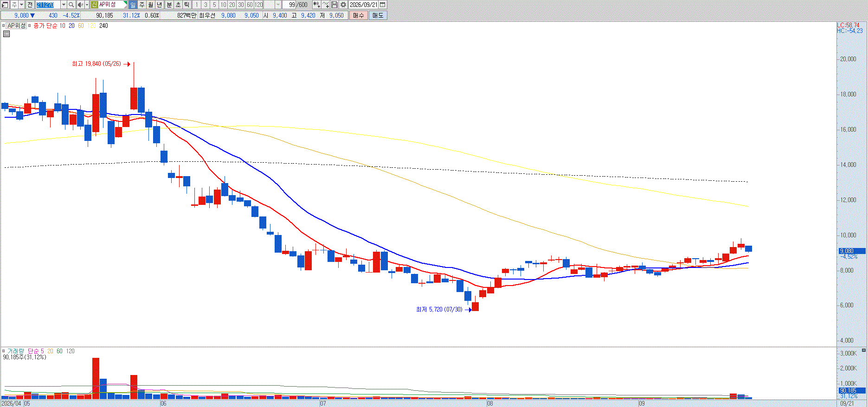Image resolution: width=868 pixels, height=407 pixels.
Task: Click the red 10 moving average label
Action: 62,26
